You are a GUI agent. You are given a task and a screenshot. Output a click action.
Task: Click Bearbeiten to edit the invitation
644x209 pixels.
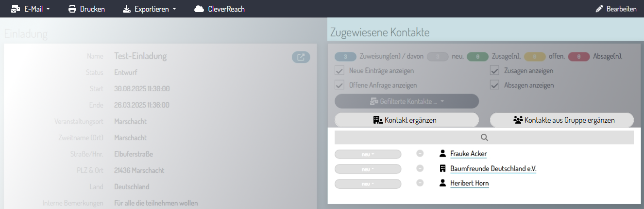[x=616, y=9]
